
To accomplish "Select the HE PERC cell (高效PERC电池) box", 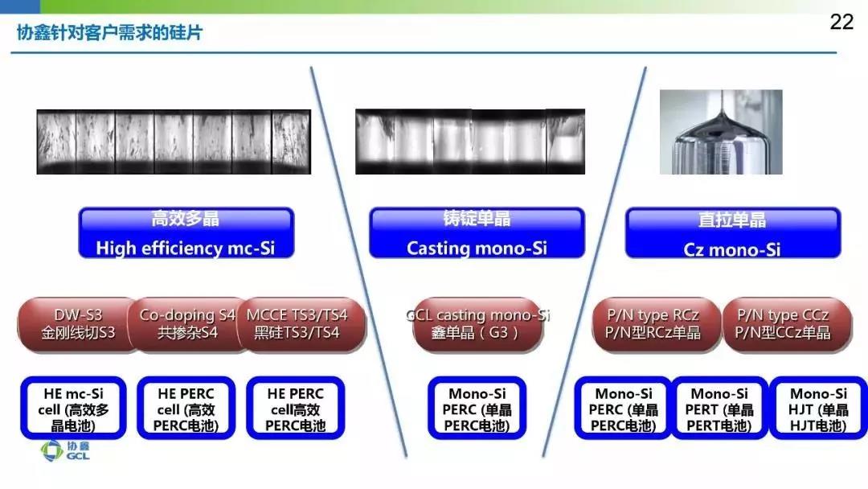I will (x=186, y=409).
